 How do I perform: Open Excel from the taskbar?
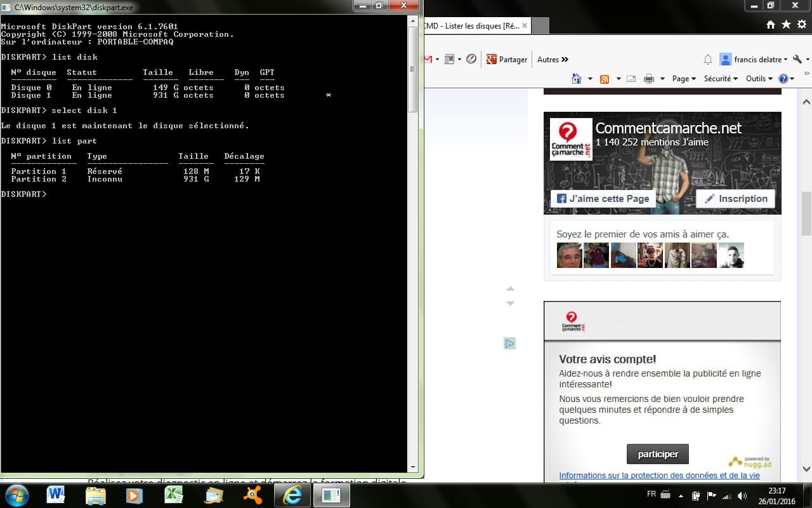tap(173, 495)
